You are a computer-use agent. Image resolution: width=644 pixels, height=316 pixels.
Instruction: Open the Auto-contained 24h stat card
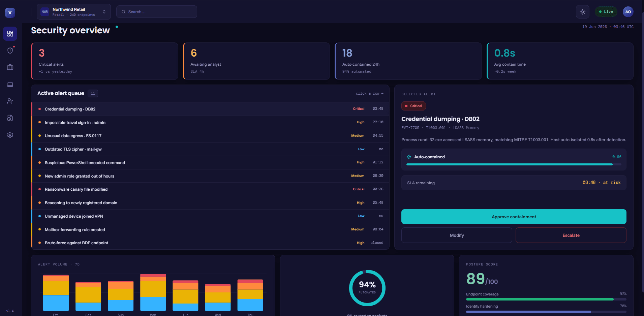click(x=408, y=61)
